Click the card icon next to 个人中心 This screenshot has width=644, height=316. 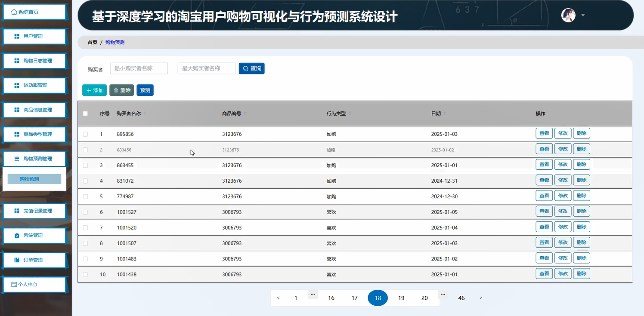tap(14, 285)
